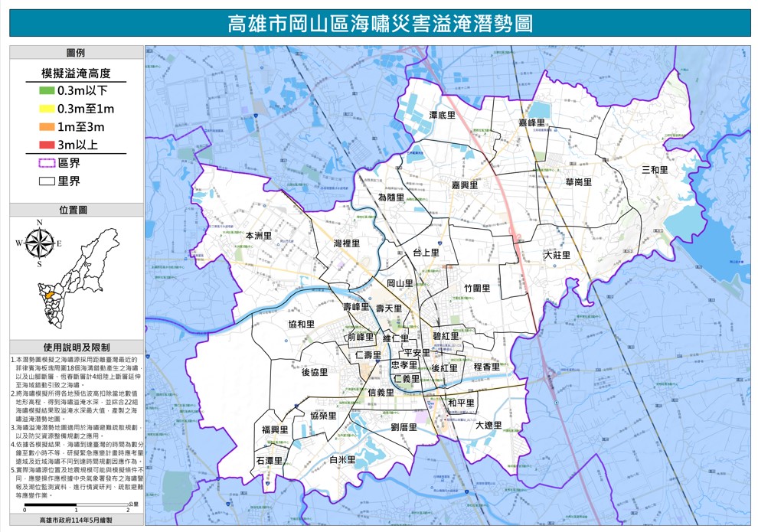Click the 高雄市政府114年5月繪製 credit text

tap(76, 521)
